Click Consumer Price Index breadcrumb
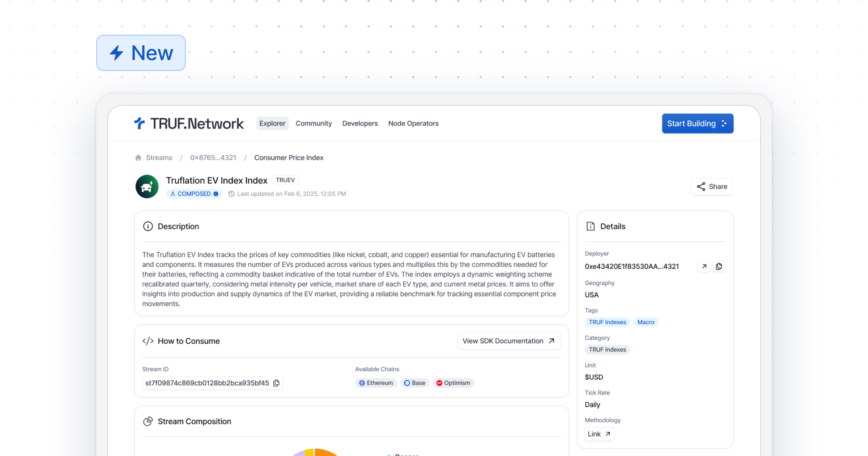868x456 pixels. click(289, 158)
